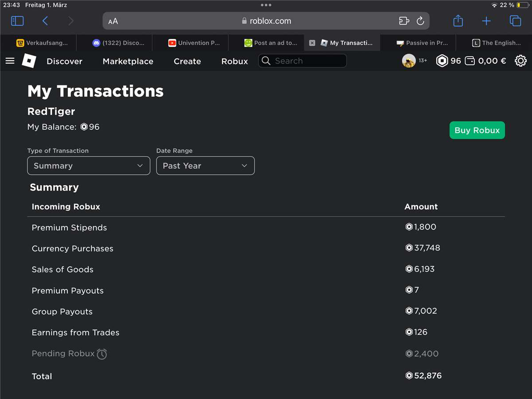The height and width of the screenshot is (399, 532).
Task: Click the Roblox logo home icon
Action: tap(29, 61)
